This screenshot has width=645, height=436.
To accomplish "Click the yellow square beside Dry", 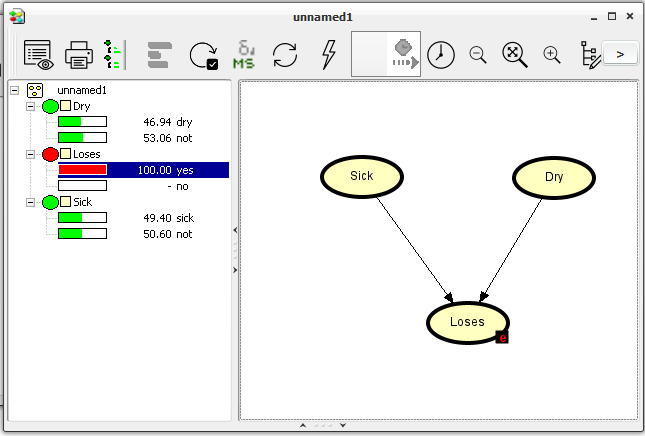I will [x=65, y=106].
